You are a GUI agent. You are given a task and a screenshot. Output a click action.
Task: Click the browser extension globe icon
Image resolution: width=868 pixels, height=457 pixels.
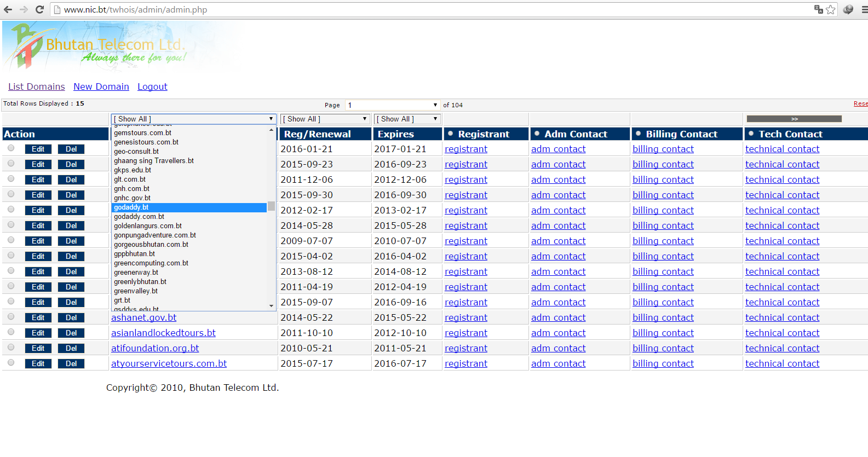coord(848,9)
